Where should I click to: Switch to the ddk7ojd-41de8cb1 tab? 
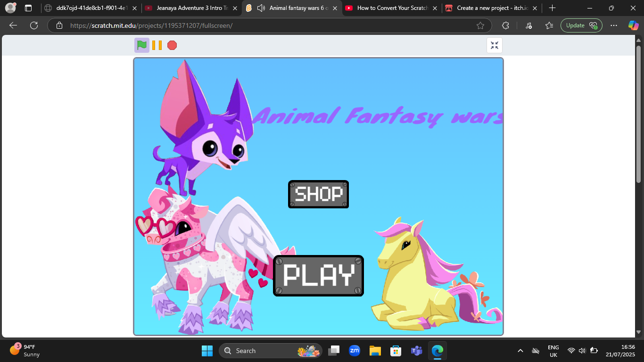pos(91,8)
